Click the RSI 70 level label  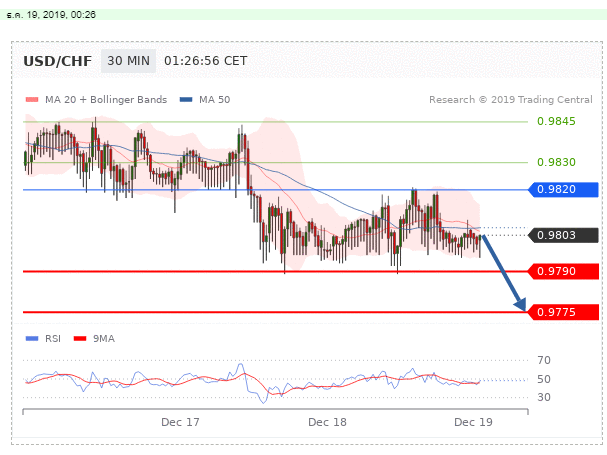[x=544, y=360]
